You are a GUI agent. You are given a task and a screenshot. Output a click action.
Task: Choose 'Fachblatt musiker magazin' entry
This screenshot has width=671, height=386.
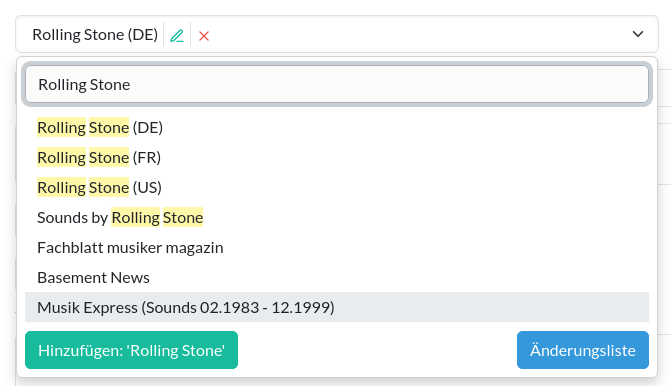pyautogui.click(x=337, y=247)
